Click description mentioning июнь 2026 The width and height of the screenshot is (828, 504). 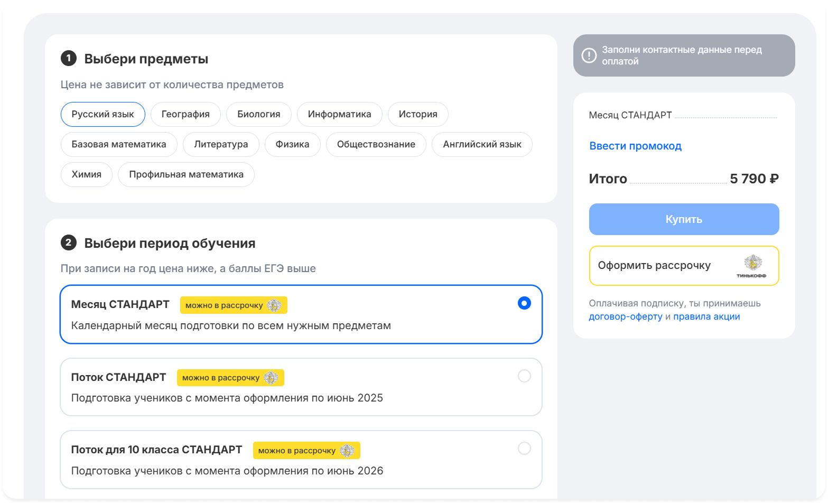(x=227, y=471)
